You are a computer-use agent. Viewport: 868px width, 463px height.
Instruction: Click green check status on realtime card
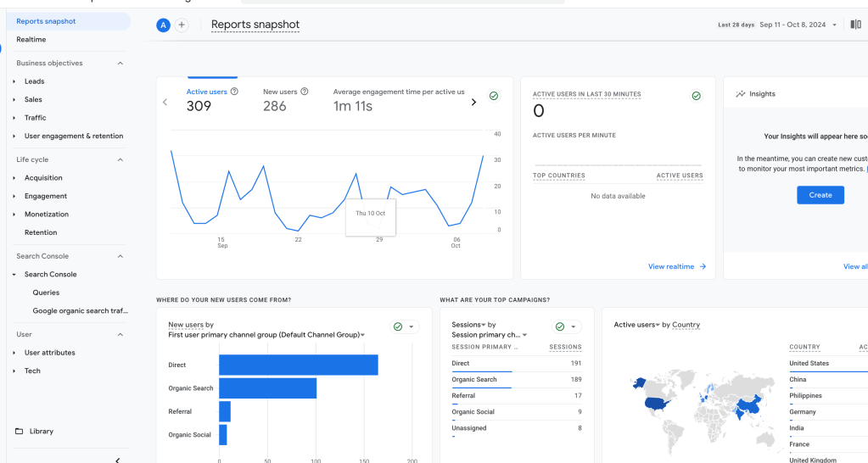[697, 96]
